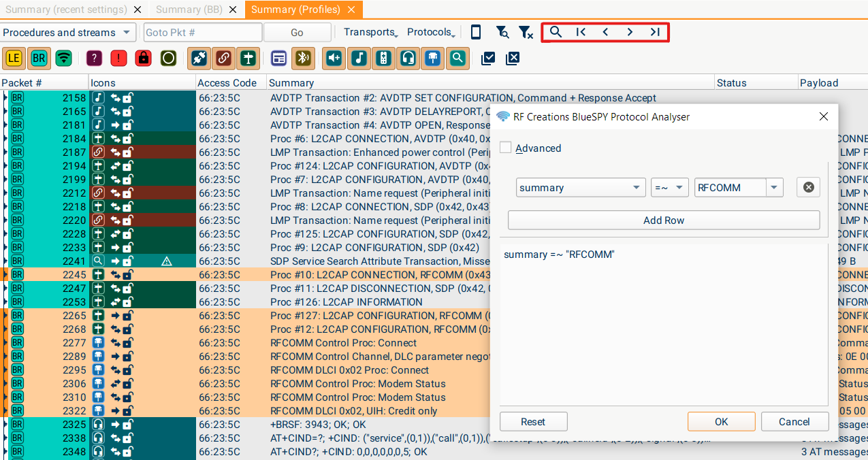
Task: Toggle the LE filter icon
Action: pyautogui.click(x=13, y=59)
